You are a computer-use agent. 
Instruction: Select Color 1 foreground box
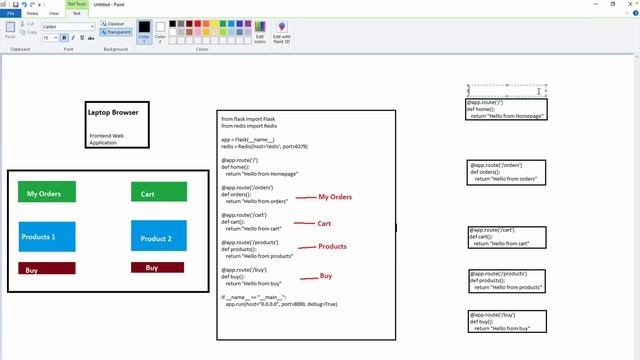click(144, 31)
